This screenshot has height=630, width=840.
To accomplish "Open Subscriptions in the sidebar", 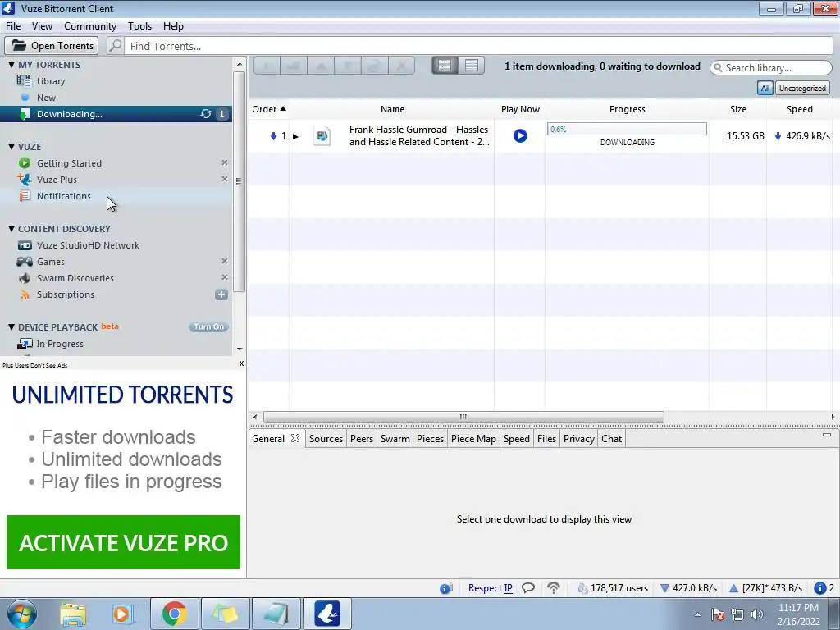I will [66, 294].
